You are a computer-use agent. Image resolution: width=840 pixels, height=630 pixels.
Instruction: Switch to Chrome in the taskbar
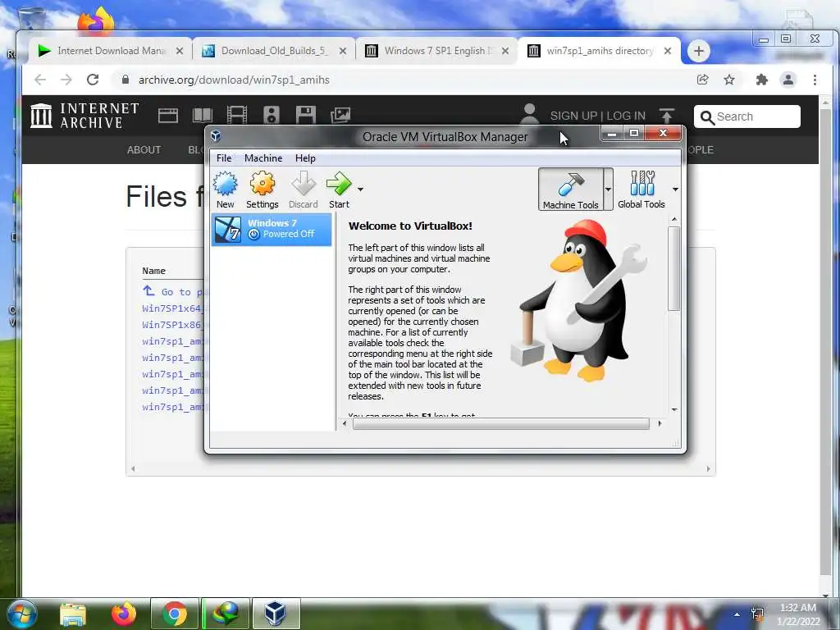pyautogui.click(x=174, y=614)
